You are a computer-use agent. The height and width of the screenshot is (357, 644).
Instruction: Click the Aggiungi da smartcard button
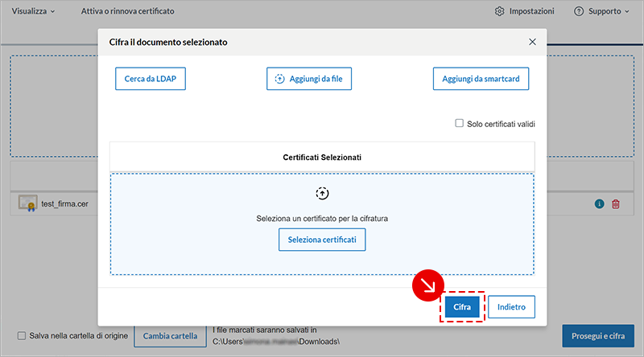point(481,79)
